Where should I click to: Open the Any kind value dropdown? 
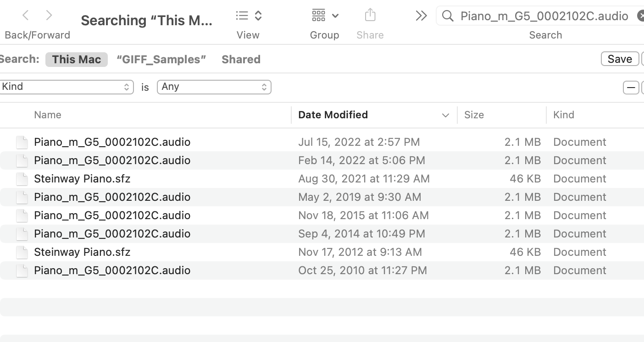(x=214, y=87)
